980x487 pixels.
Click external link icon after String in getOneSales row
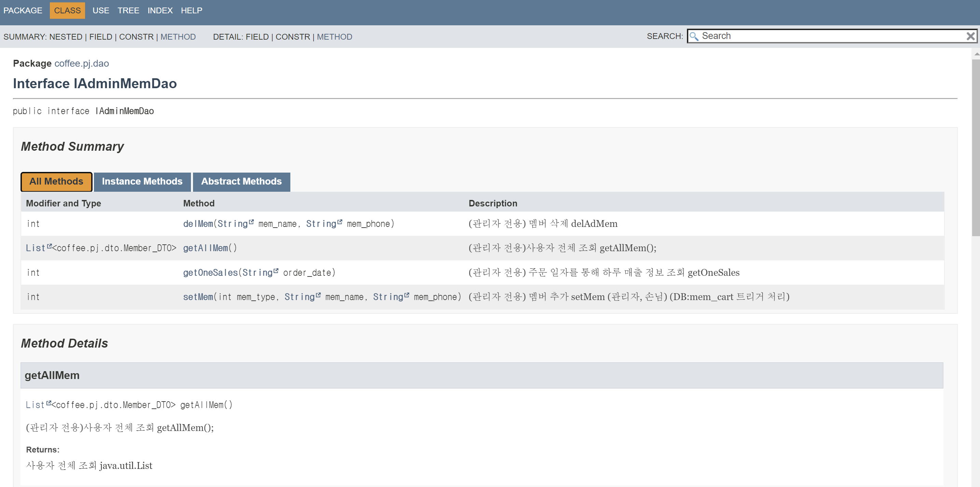[x=276, y=271]
